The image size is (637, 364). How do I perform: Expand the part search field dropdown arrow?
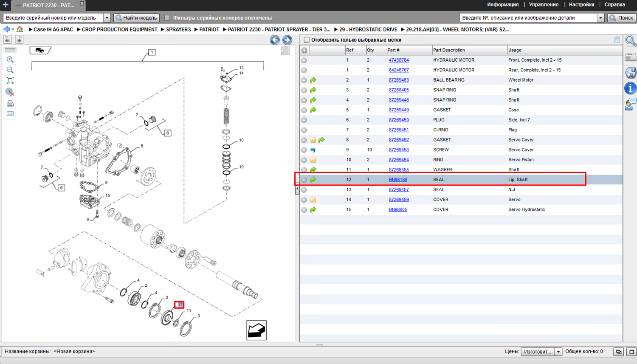coord(600,18)
